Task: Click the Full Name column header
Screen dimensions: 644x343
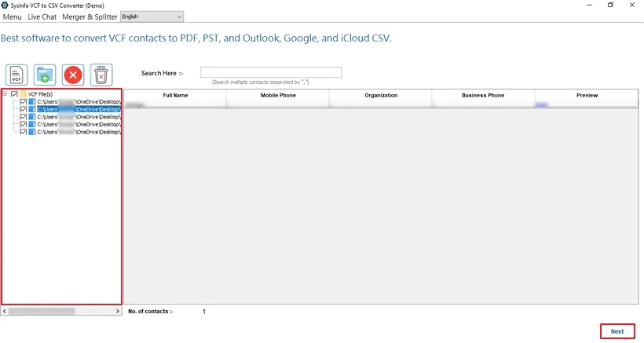Action: pos(175,96)
